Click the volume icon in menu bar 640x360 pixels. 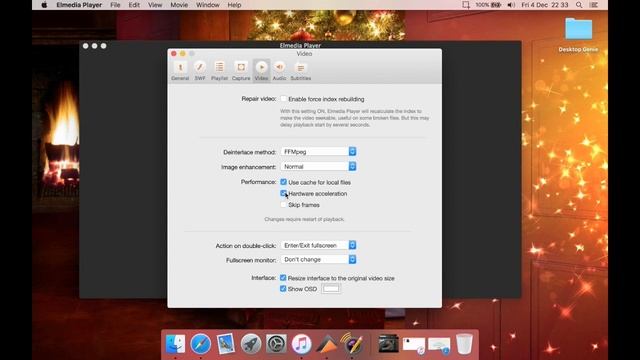coord(511,5)
